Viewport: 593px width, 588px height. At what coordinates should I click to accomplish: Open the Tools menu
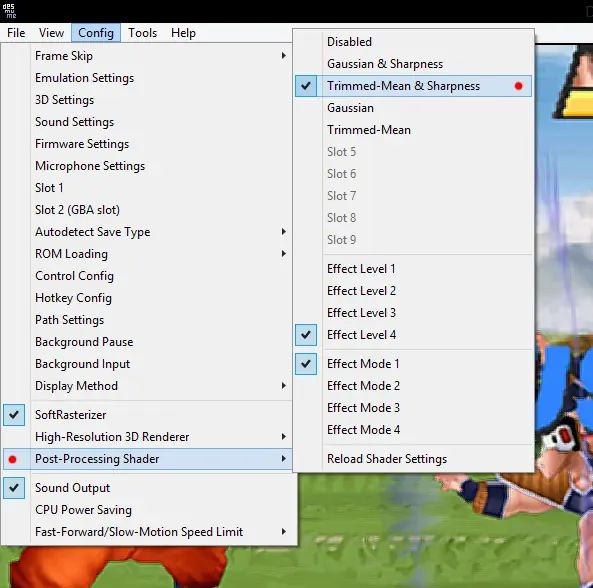coord(142,33)
